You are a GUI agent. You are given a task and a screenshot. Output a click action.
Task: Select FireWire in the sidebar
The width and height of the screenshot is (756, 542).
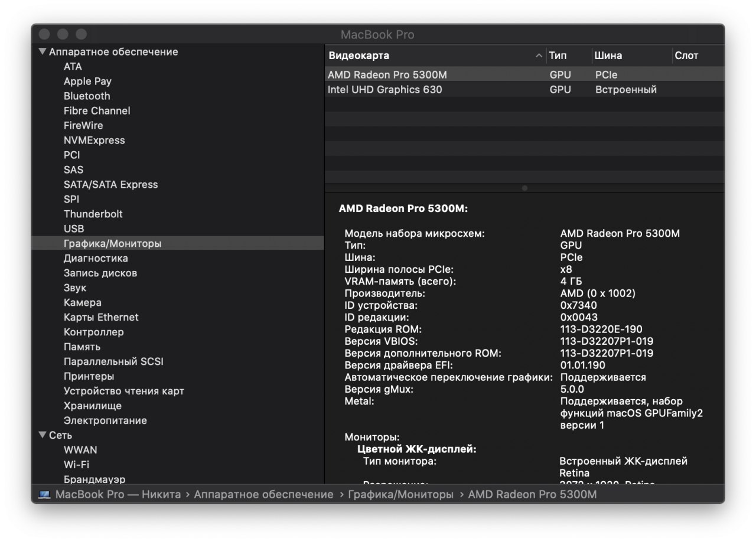point(83,125)
